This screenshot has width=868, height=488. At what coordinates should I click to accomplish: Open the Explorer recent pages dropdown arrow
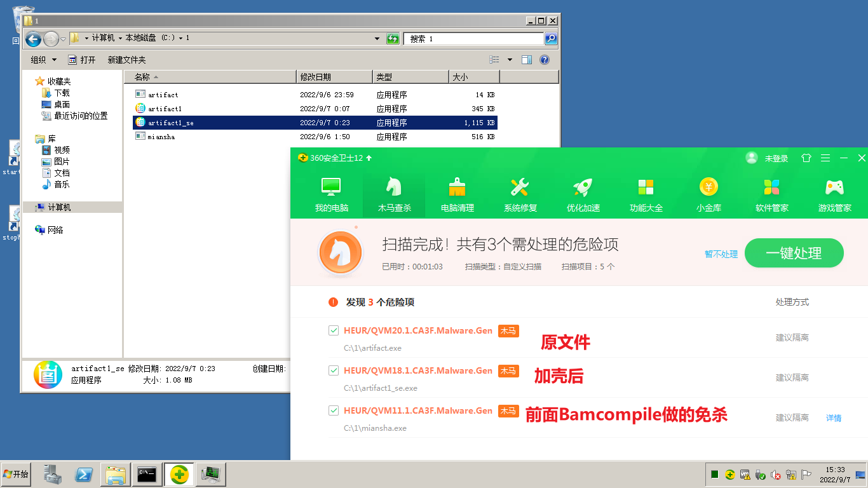(63, 39)
